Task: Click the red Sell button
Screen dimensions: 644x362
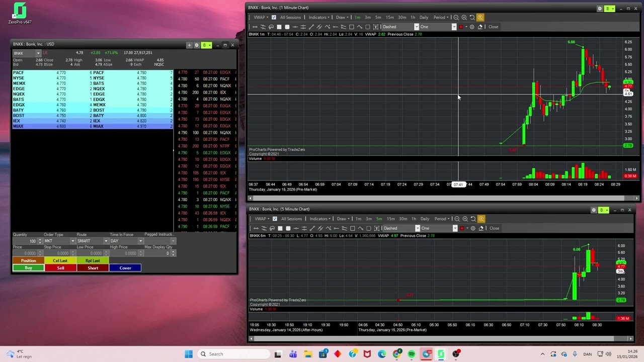Action: pyautogui.click(x=60, y=268)
